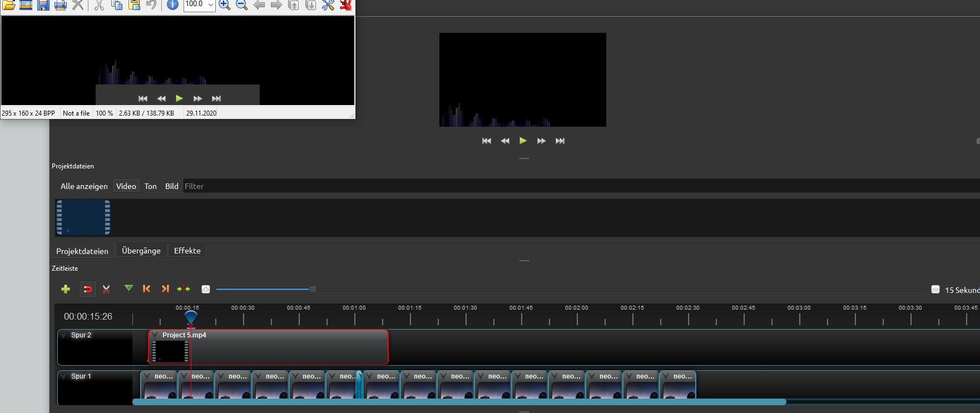980x413 pixels.
Task: Jump to the previous marker
Action: (x=147, y=289)
